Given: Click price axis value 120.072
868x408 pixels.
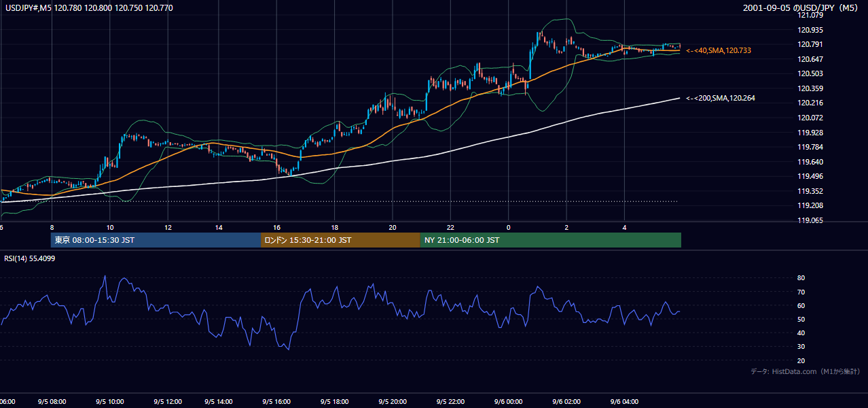Looking at the screenshot, I should [811, 118].
